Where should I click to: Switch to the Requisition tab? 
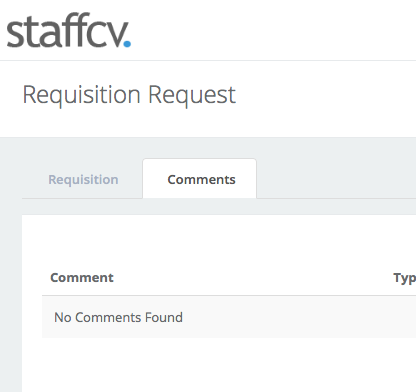(83, 180)
